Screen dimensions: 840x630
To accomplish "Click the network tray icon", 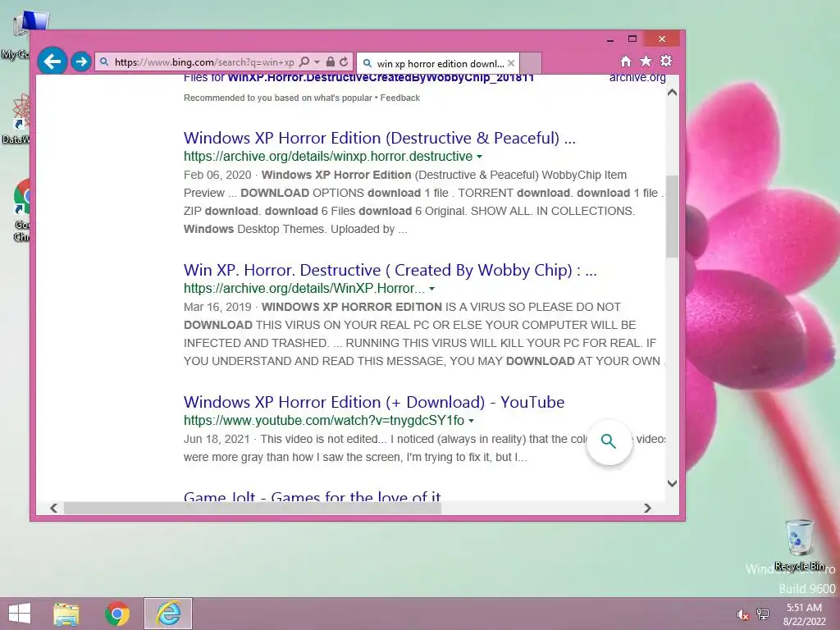I will pos(763,614).
